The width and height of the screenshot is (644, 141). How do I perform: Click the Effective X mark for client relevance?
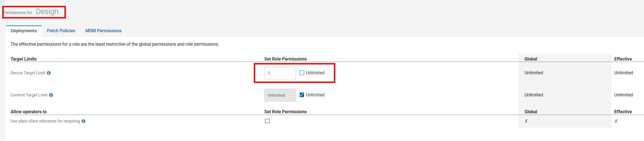(616, 121)
